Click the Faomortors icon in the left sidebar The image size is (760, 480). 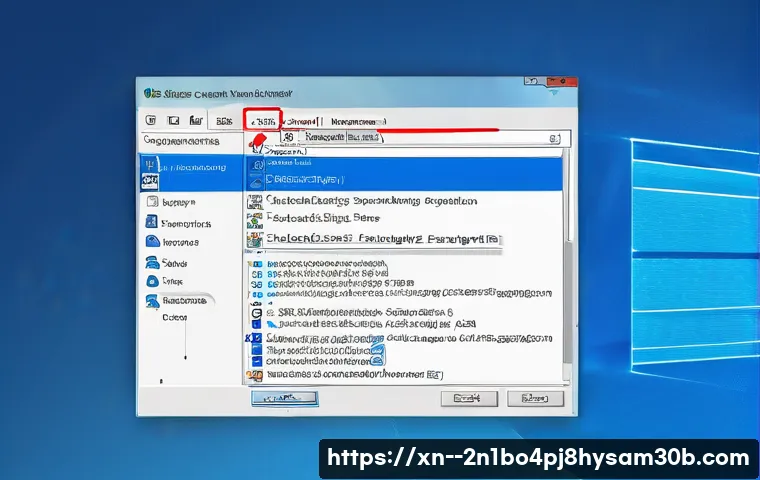(151, 224)
